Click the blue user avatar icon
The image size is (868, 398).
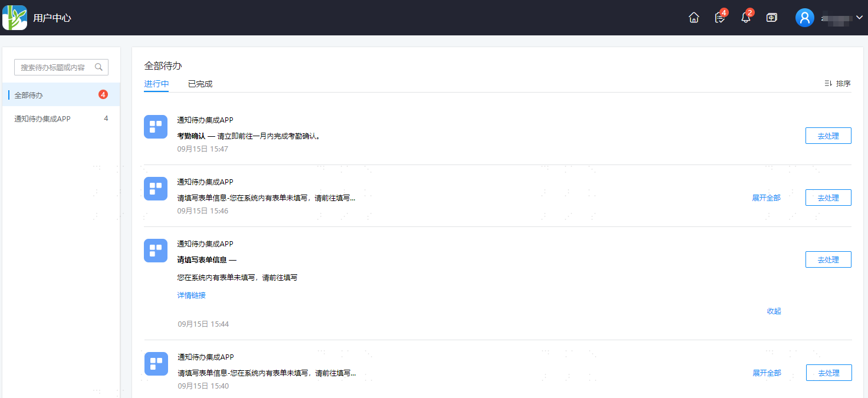pyautogui.click(x=804, y=18)
